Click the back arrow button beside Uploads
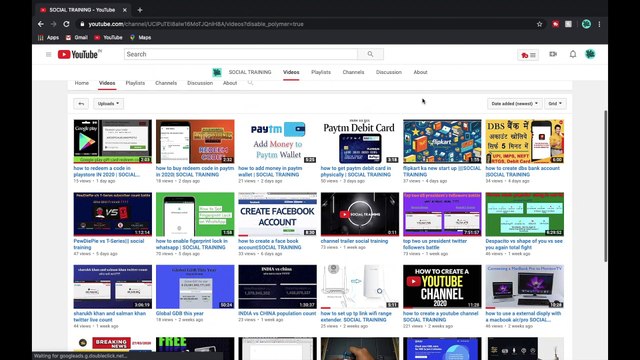Screen dimensions: 640x360 point(81,104)
